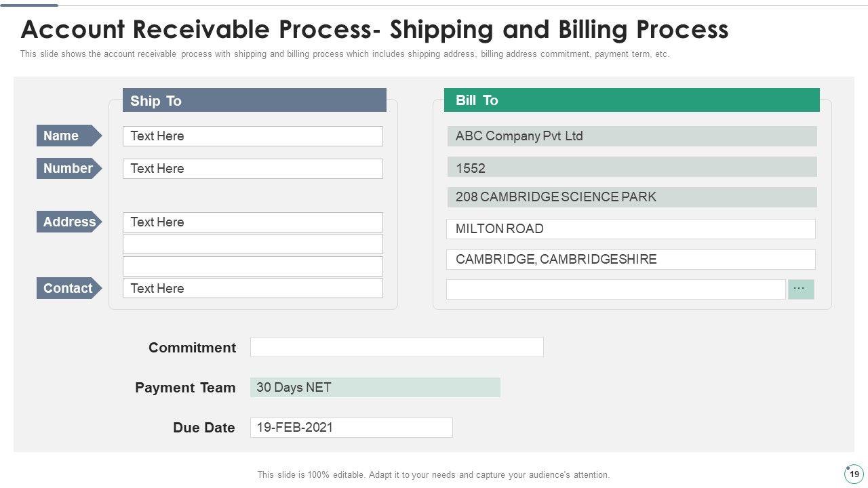Click the first Address line field
Viewport: 868px width, 488px height.
pyautogui.click(x=252, y=222)
